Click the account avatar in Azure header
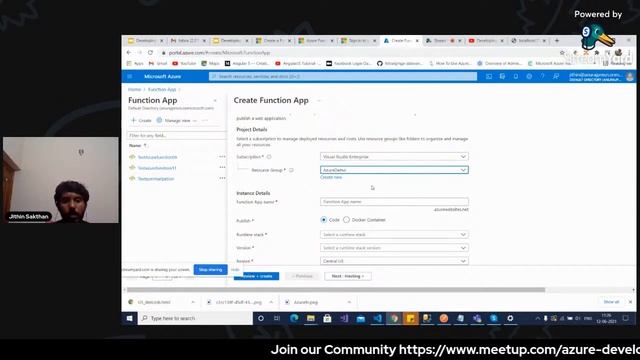This screenshot has height=360, width=640. (x=630, y=76)
